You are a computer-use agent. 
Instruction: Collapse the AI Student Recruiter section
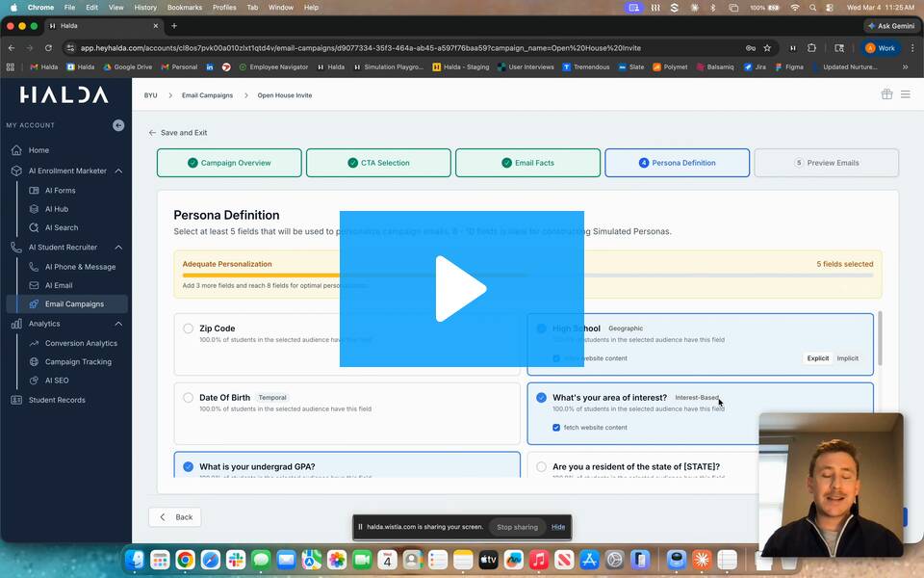[118, 248]
